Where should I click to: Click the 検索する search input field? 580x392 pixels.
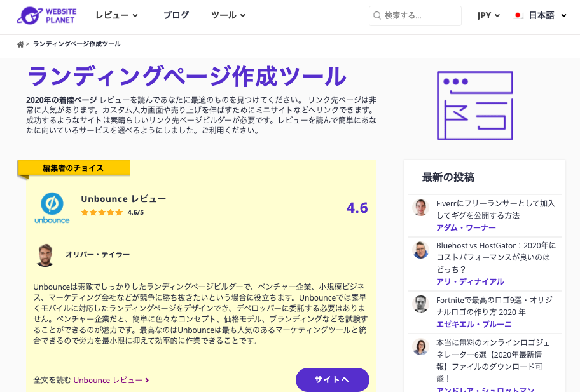pos(420,16)
